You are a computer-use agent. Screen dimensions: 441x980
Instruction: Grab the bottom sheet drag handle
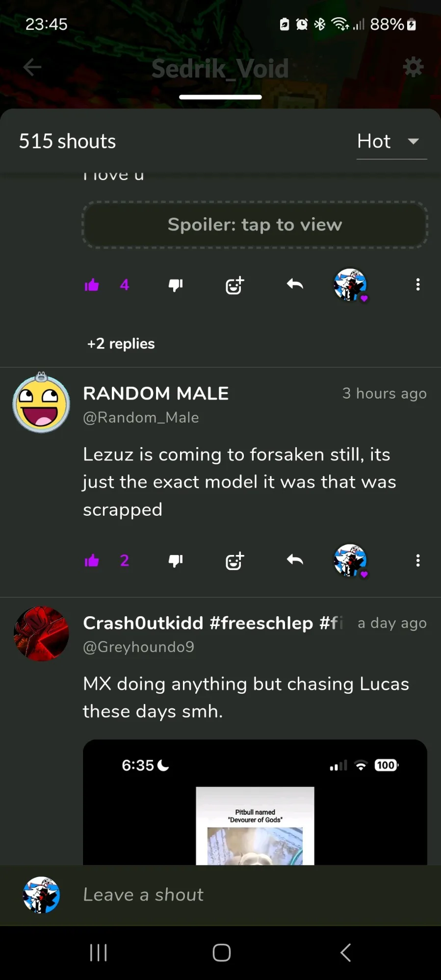click(x=220, y=97)
